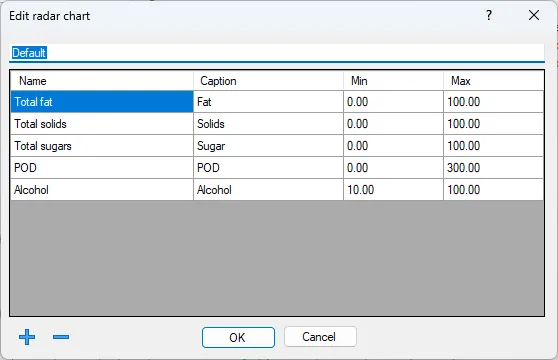Click the Name column header
Screen dimensions: 558x360
coord(102,81)
